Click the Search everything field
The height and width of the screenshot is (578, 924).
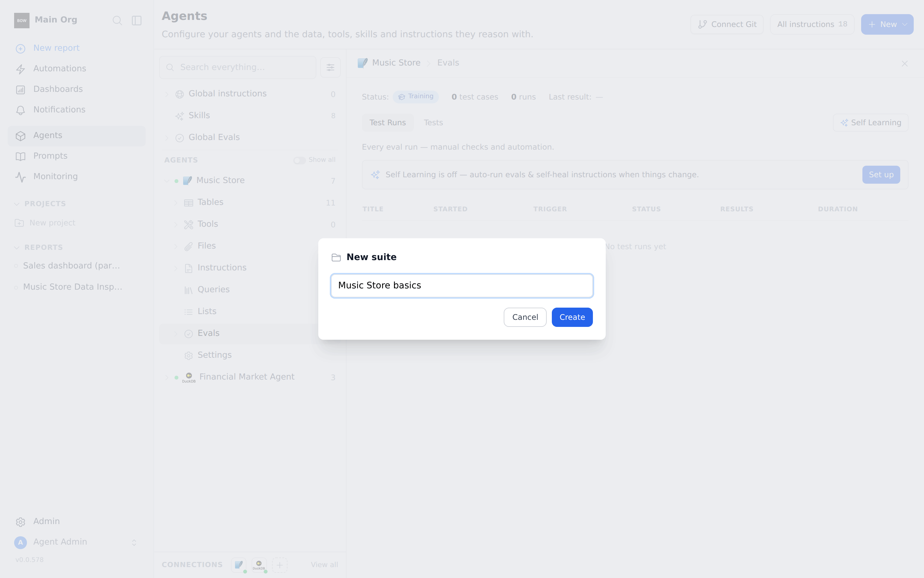tap(237, 67)
